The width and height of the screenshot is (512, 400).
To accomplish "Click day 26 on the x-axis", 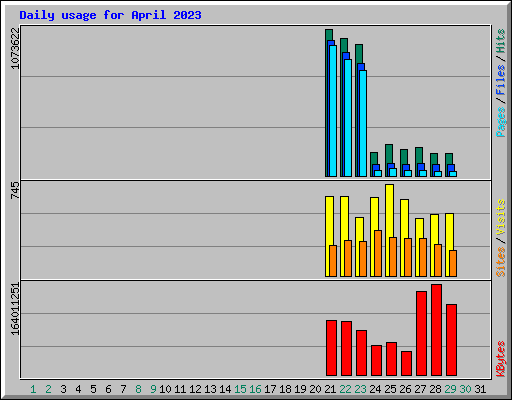I will 405,389.
